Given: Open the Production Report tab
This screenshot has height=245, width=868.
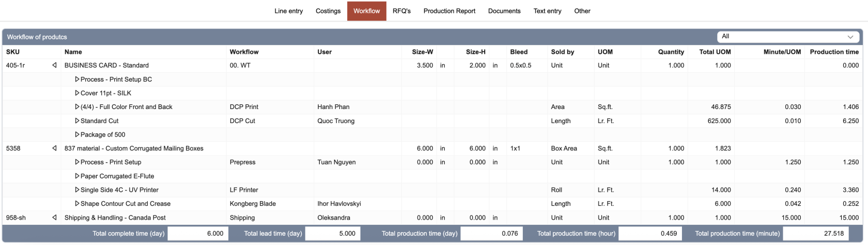Looking at the screenshot, I should pyautogui.click(x=449, y=11).
